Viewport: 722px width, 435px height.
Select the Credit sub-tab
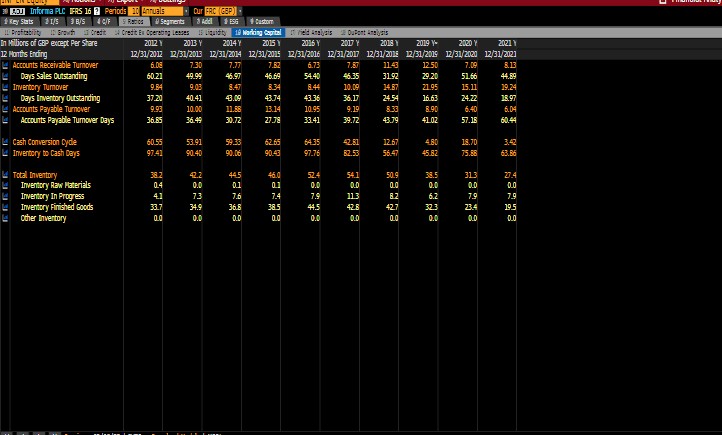[95, 33]
